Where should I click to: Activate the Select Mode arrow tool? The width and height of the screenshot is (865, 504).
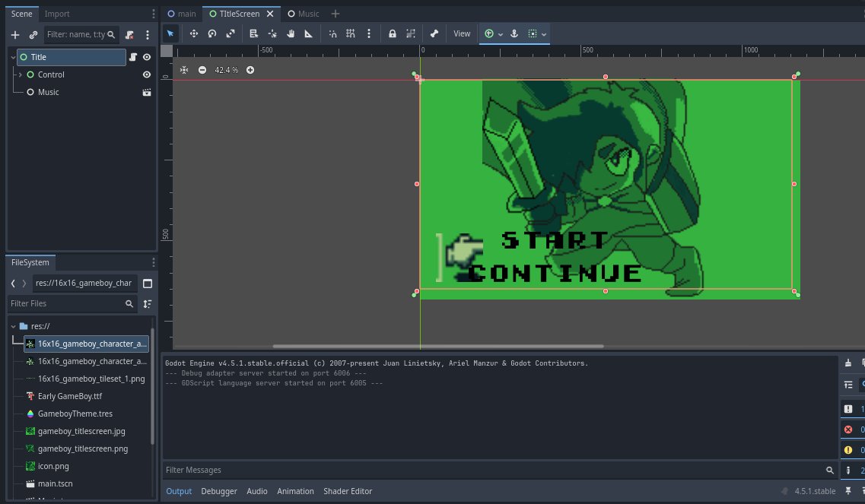[170, 33]
